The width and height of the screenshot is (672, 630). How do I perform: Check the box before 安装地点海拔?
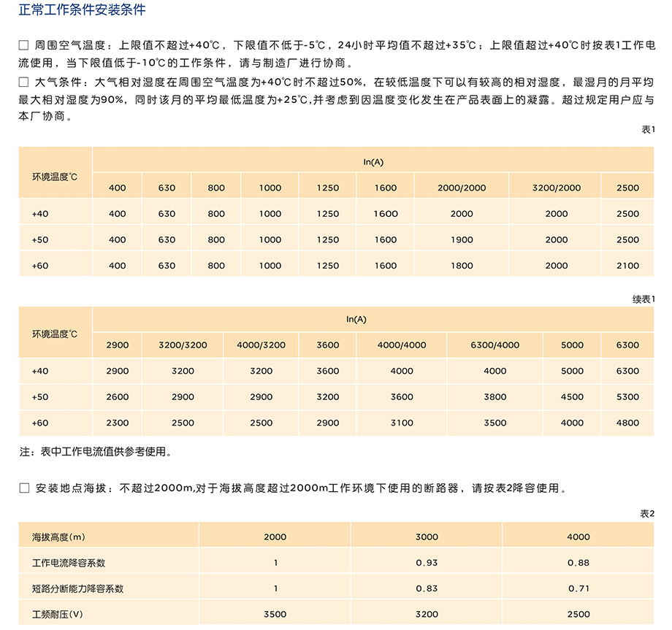(x=23, y=488)
